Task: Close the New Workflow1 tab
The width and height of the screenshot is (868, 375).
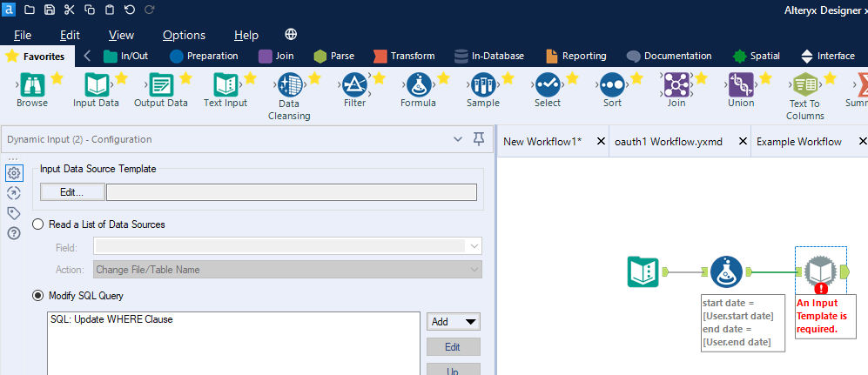Action: [600, 142]
